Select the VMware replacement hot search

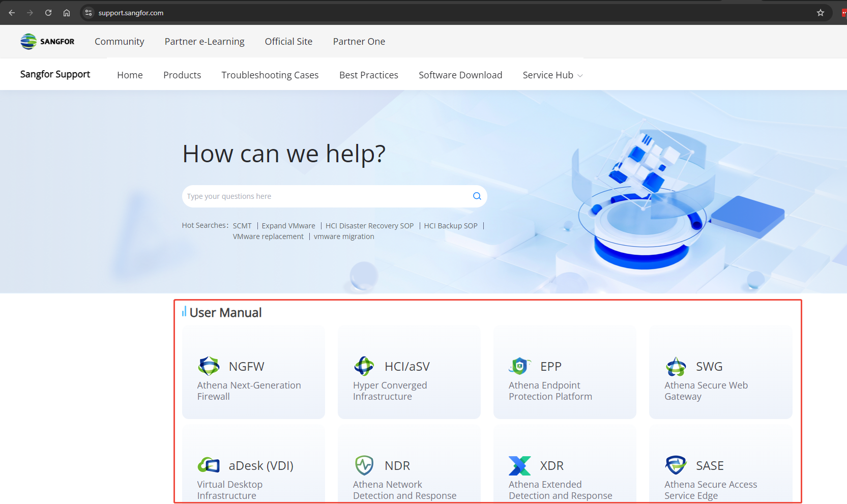268,236
